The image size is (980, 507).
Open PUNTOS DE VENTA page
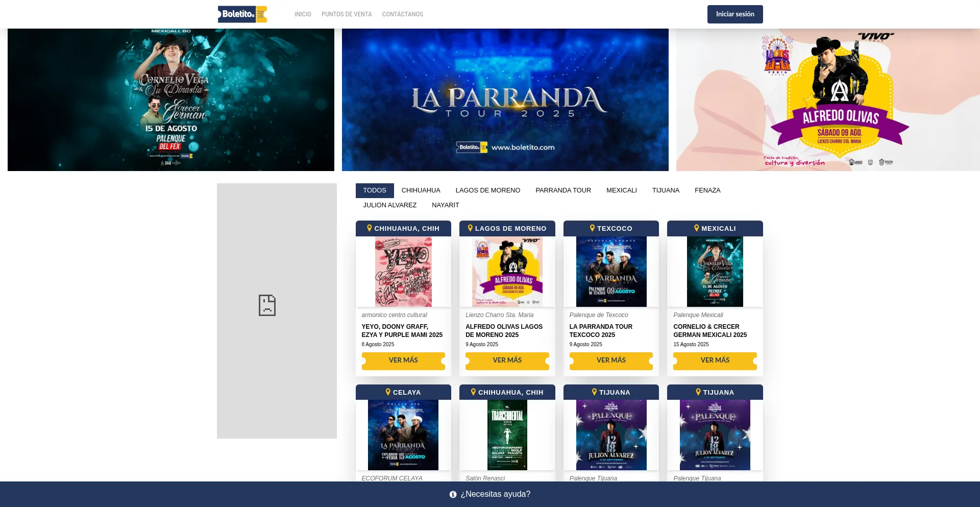(347, 14)
